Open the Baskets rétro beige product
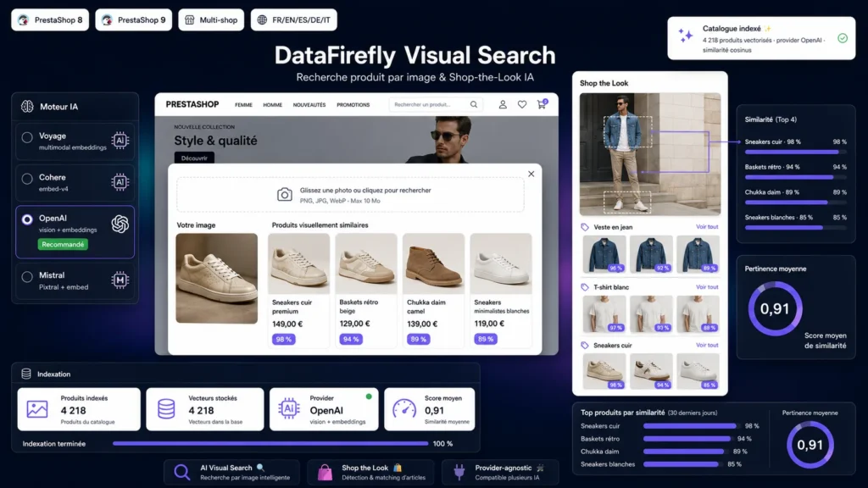 tap(366, 290)
